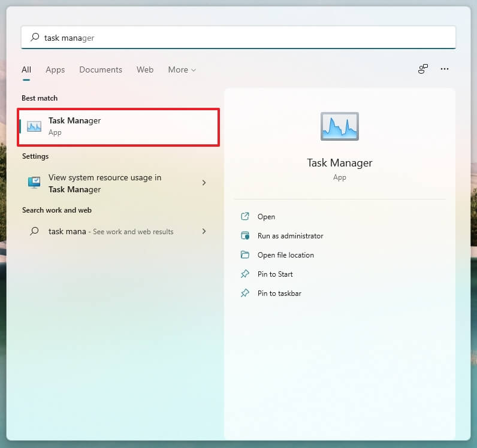Open Task Manager best match result
This screenshot has height=448, width=477.
pos(118,127)
